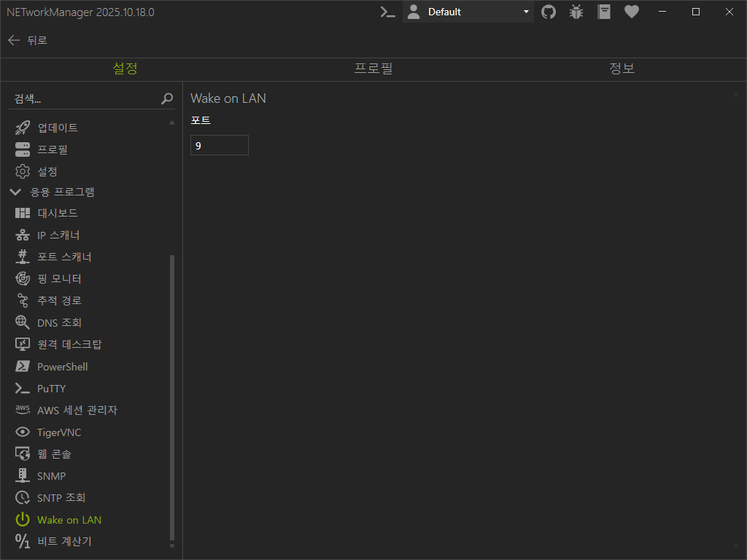747x560 pixels.
Task: Select the IP 스캐너 label
Action: coord(58,235)
